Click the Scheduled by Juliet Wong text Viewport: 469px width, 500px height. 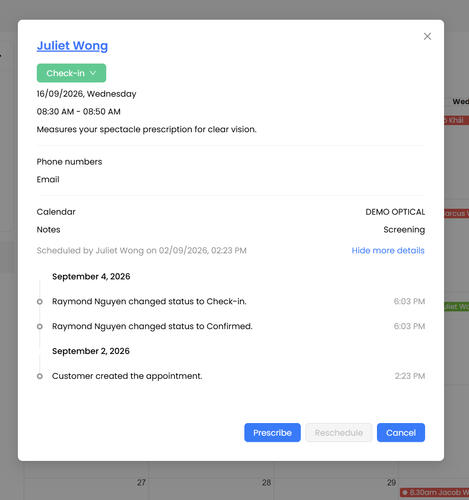142,250
